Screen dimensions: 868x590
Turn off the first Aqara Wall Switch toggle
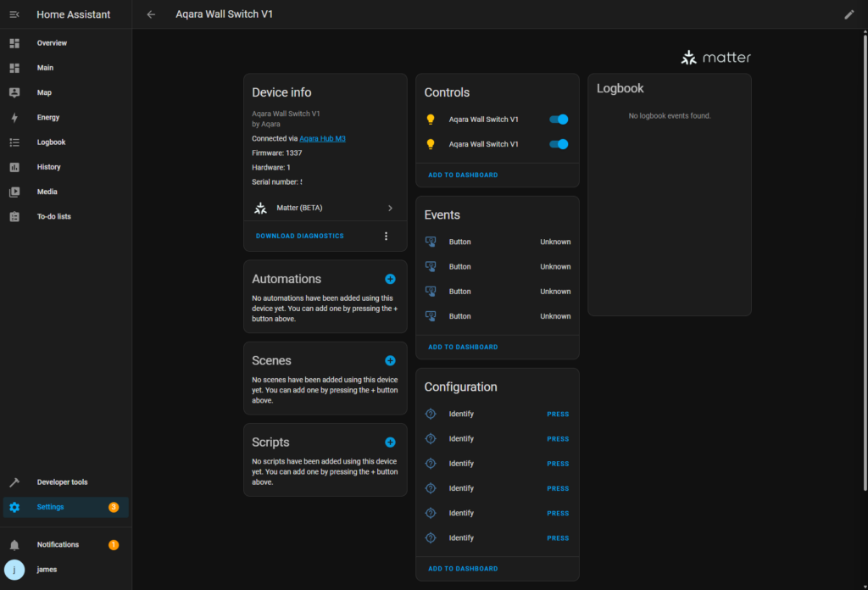[x=559, y=120]
